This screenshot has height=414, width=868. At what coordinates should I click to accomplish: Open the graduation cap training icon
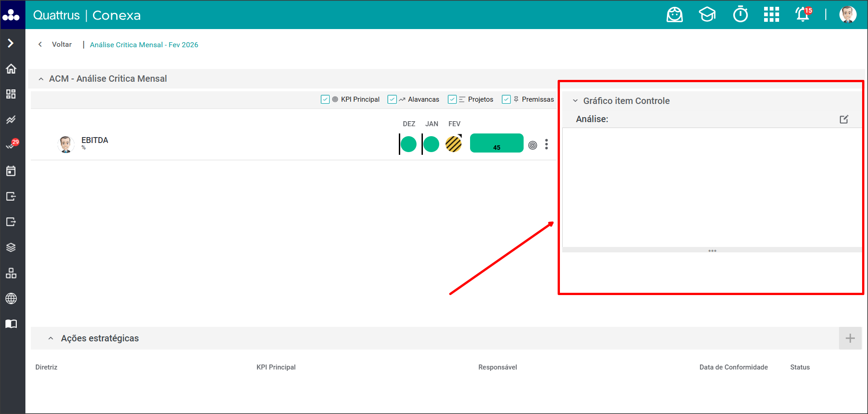click(x=707, y=15)
